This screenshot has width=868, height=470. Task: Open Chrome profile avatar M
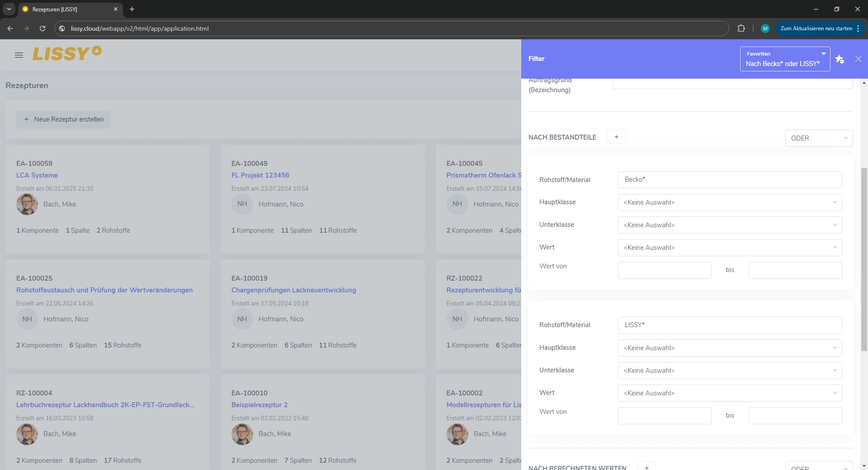765,28
